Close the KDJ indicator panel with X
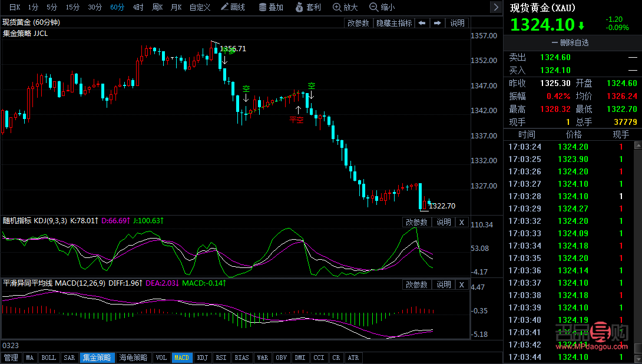 (x=462, y=222)
